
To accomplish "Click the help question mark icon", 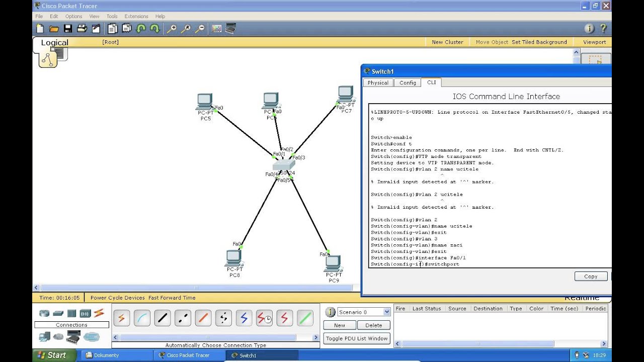I will pyautogui.click(x=603, y=29).
